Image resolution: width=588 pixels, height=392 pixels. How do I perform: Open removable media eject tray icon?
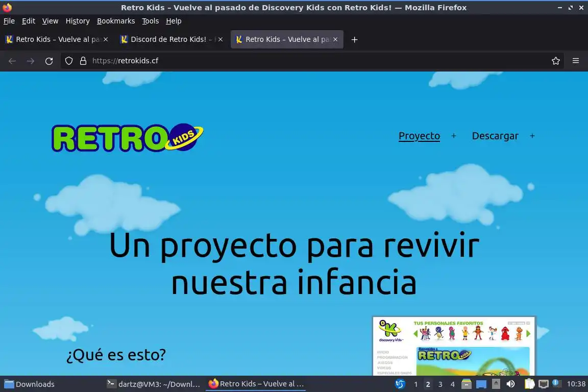pos(496,384)
